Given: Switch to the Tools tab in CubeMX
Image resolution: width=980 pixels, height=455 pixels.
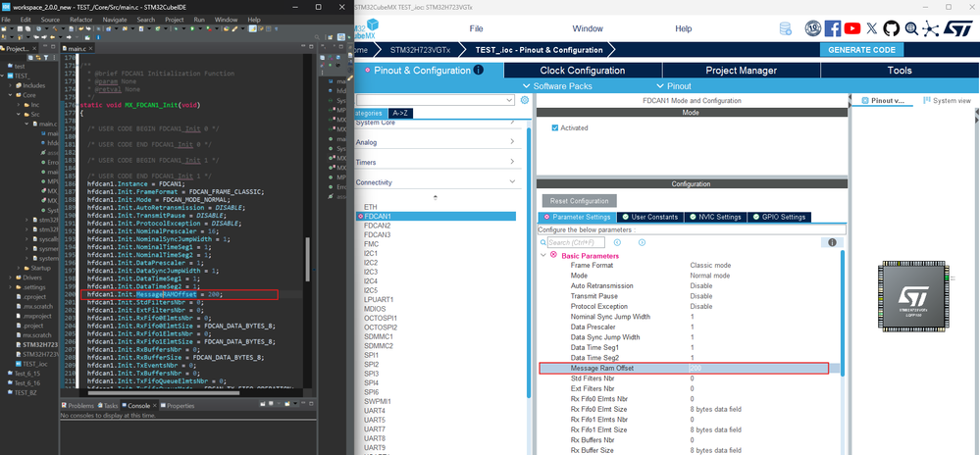Looking at the screenshot, I should point(900,70).
